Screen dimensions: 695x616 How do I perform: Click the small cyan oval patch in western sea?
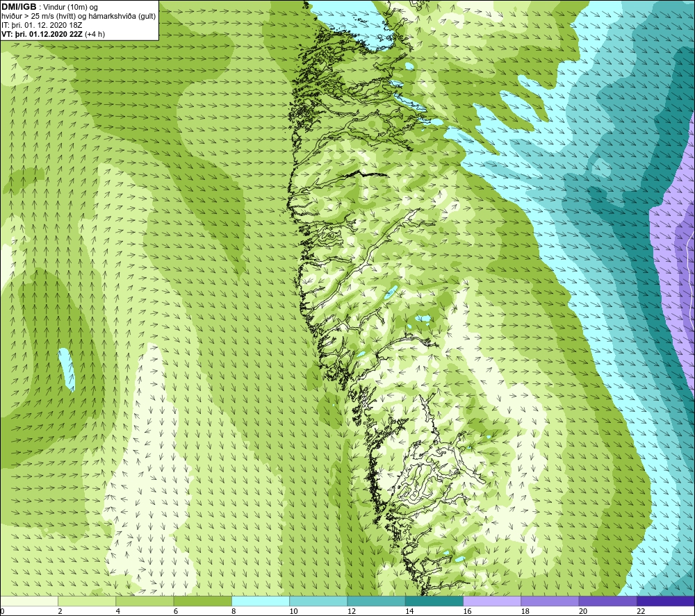pyautogui.click(x=67, y=369)
